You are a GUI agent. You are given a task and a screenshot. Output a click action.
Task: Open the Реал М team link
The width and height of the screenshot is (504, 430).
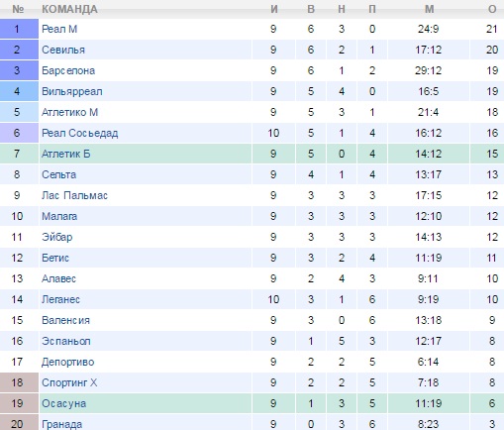click(59, 29)
